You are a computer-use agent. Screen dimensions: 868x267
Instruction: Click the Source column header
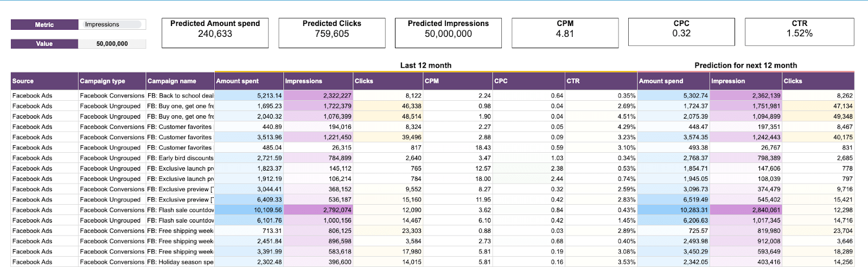click(x=44, y=81)
